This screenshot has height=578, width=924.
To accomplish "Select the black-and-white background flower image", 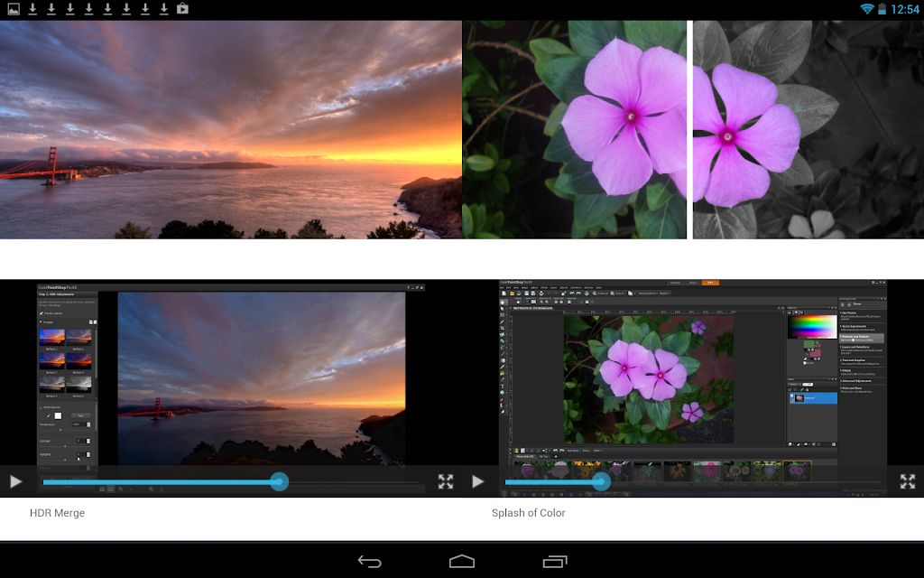I will click(x=808, y=129).
